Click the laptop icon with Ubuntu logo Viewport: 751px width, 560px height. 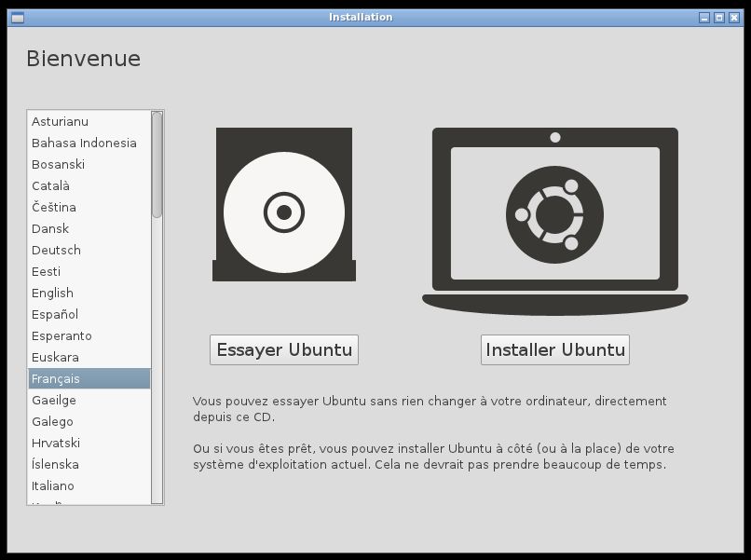click(x=555, y=222)
